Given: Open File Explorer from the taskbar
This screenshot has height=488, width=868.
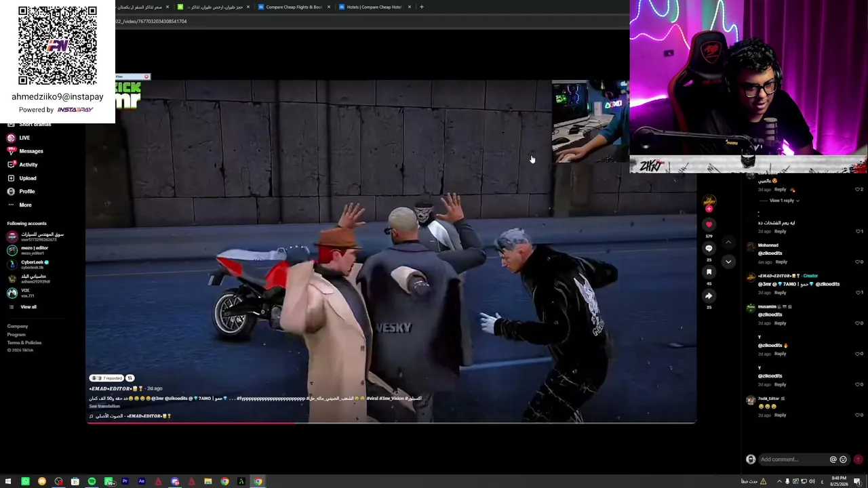Looking at the screenshot, I should tap(208, 481).
